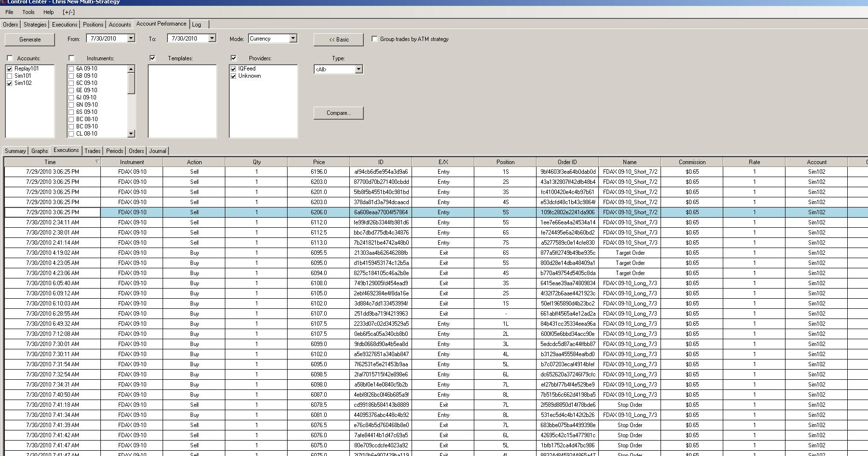
Task: Click the Generate button
Action: 30,40
